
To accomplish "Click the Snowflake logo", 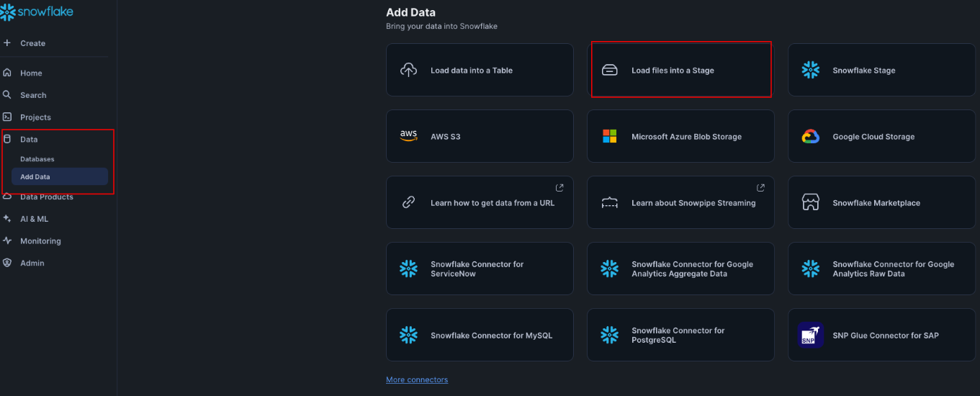I will pos(36,12).
